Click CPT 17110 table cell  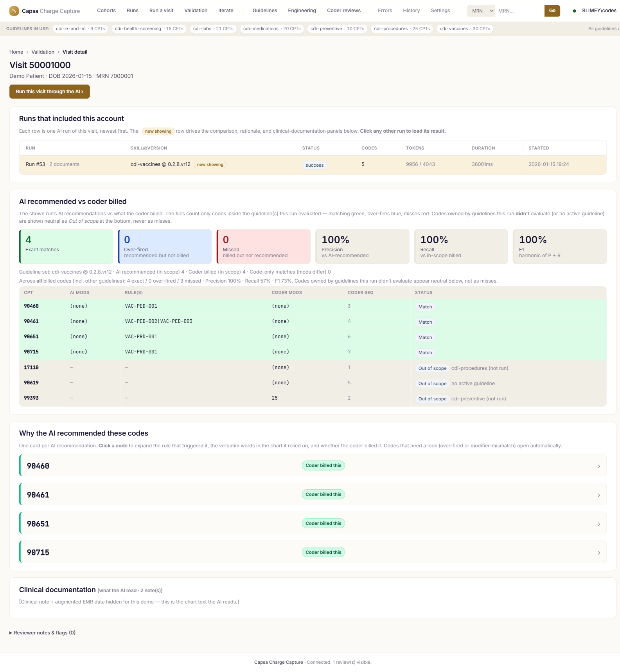pos(31,368)
